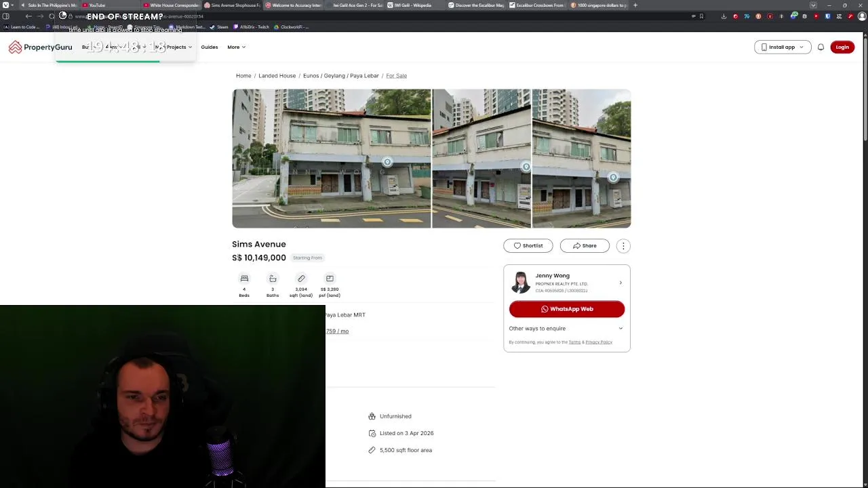Expand Other ways to enquire
Screen dimensions: 868x488
click(x=566, y=328)
